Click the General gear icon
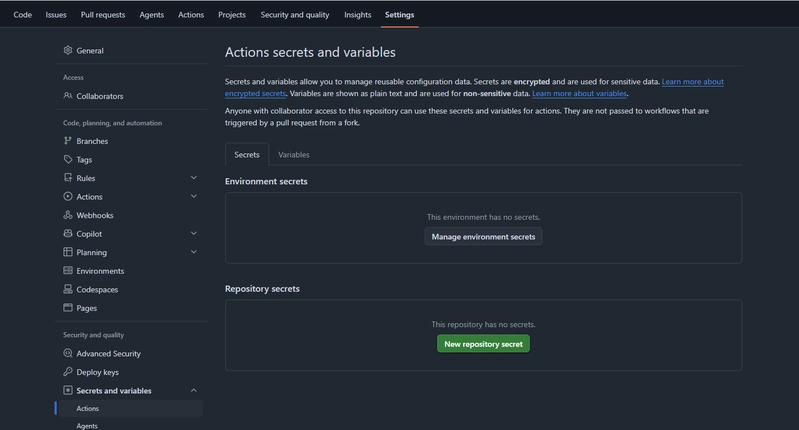The image size is (799, 430). 68,50
